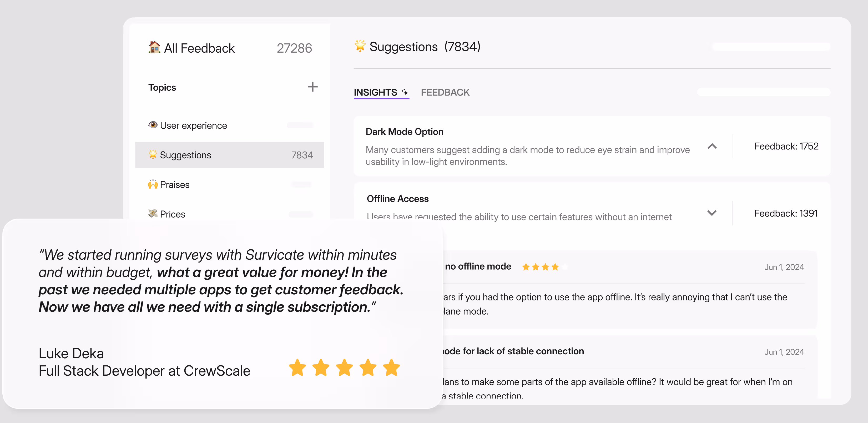Click the Jun 1, 2024 date on stable connection card
Screen dimensions: 868x423
(x=784, y=352)
